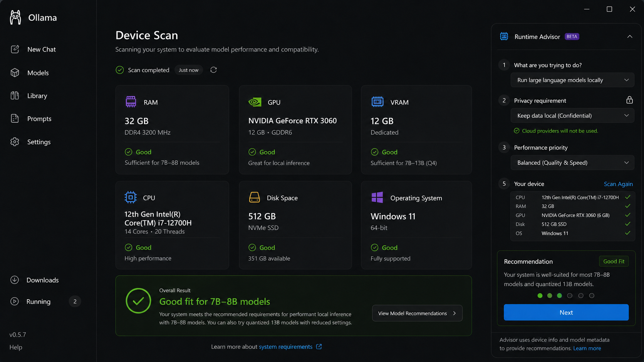Click the Ollama llama logo
This screenshot has height=362, width=644.
[15, 17]
